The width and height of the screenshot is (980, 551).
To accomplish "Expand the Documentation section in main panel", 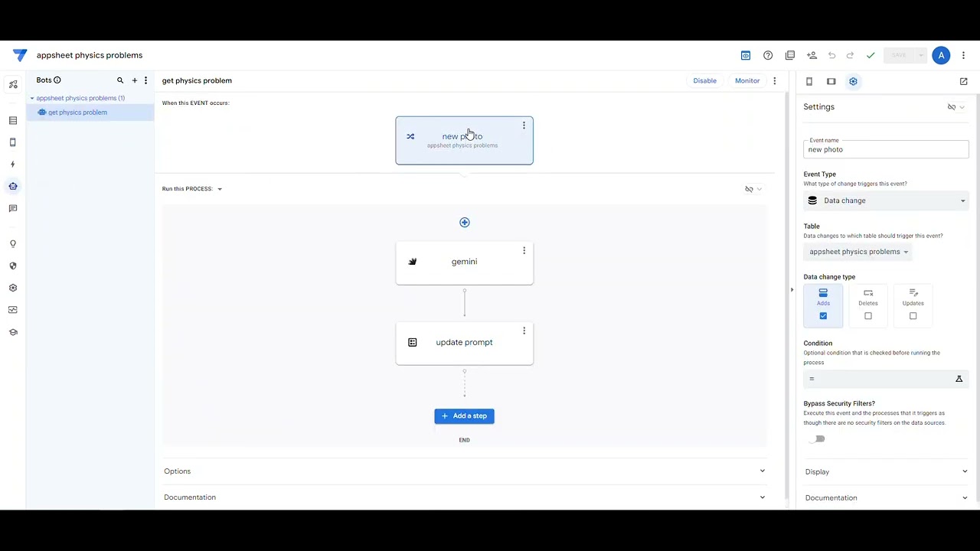I will (464, 497).
